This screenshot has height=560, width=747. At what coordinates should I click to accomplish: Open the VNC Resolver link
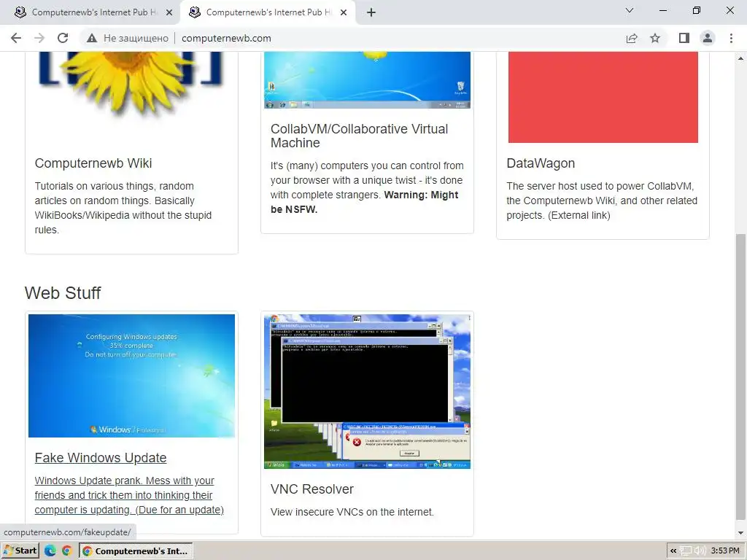[x=312, y=489]
